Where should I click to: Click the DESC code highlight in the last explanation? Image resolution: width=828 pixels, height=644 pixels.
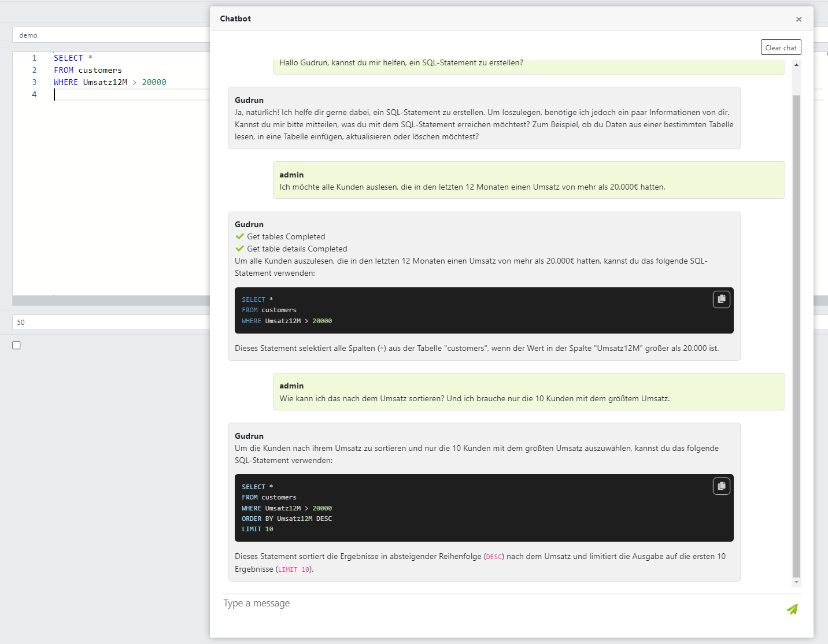pyautogui.click(x=494, y=556)
